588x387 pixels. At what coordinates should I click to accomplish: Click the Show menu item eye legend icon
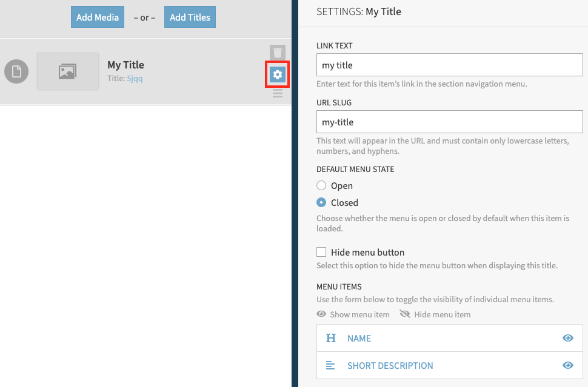321,314
